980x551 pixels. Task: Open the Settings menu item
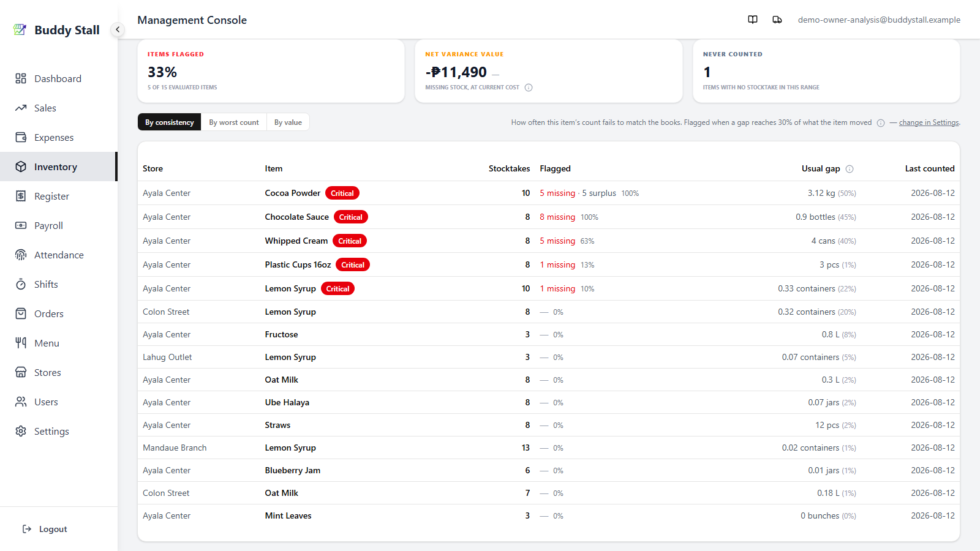coord(59,431)
